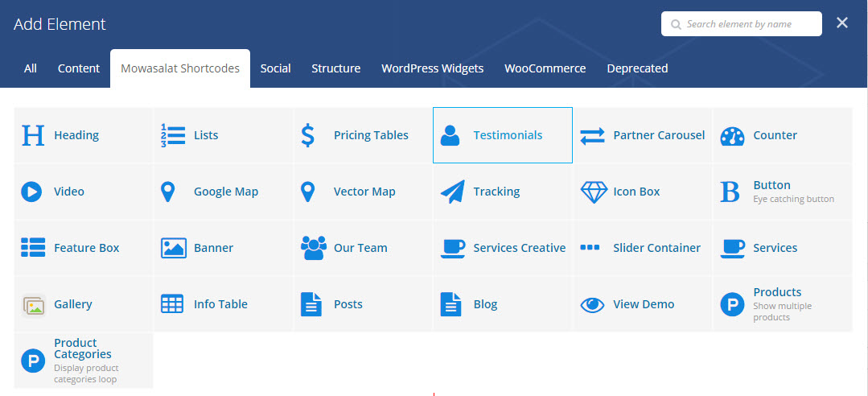Choose the Icon Box diamond icon
Screen dimensions: 868x396
click(594, 192)
